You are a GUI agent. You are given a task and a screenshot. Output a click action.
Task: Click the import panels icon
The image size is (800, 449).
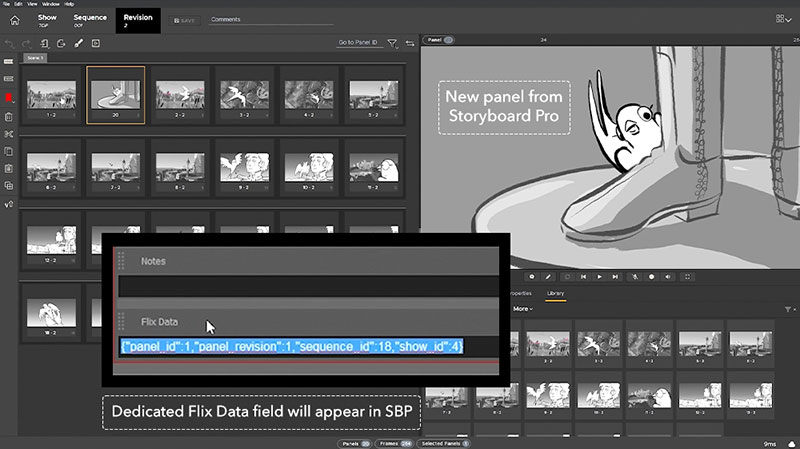coord(44,43)
